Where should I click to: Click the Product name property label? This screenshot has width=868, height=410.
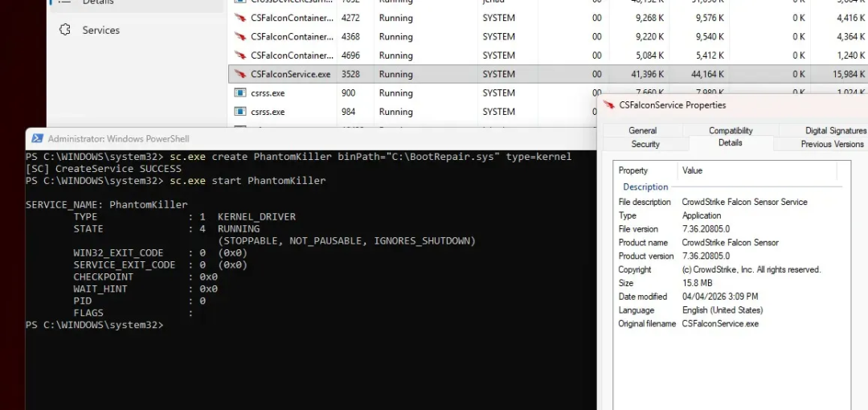tap(643, 242)
